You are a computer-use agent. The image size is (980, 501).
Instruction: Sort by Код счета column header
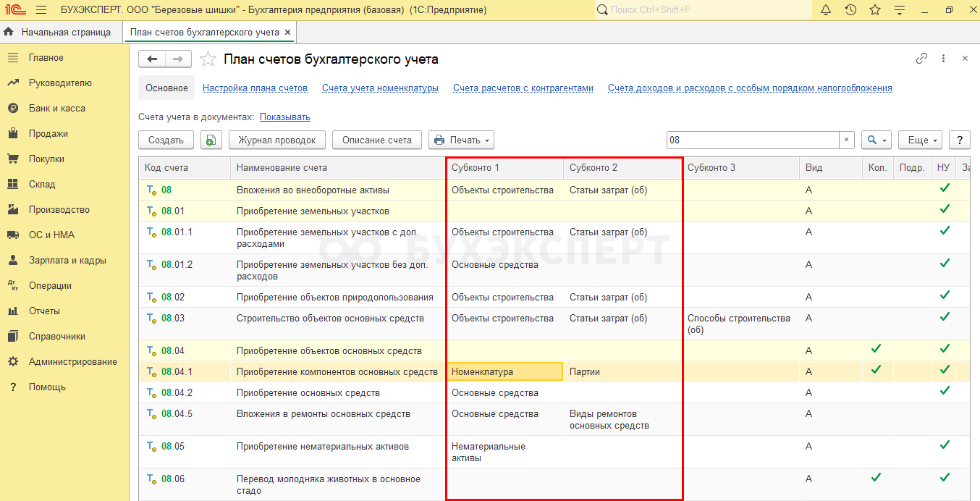[x=185, y=168]
